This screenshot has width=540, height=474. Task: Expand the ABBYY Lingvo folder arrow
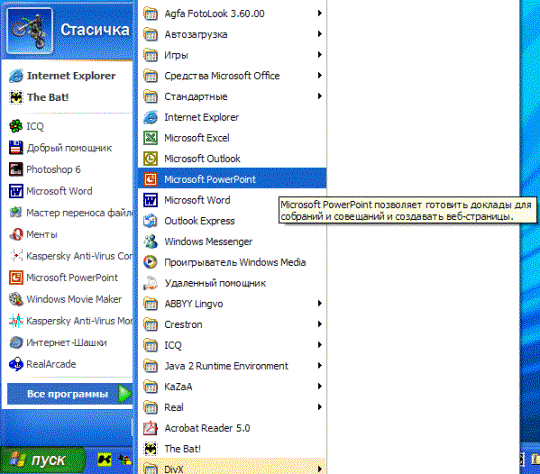(x=320, y=303)
